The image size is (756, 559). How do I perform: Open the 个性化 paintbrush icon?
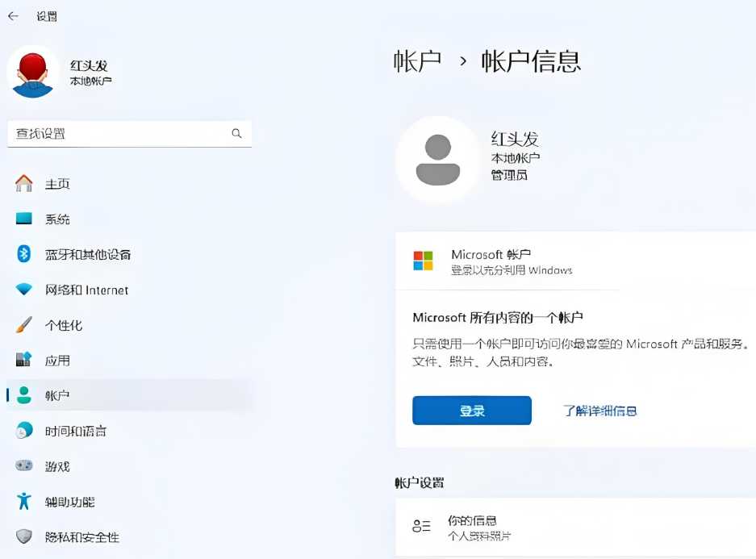point(24,325)
